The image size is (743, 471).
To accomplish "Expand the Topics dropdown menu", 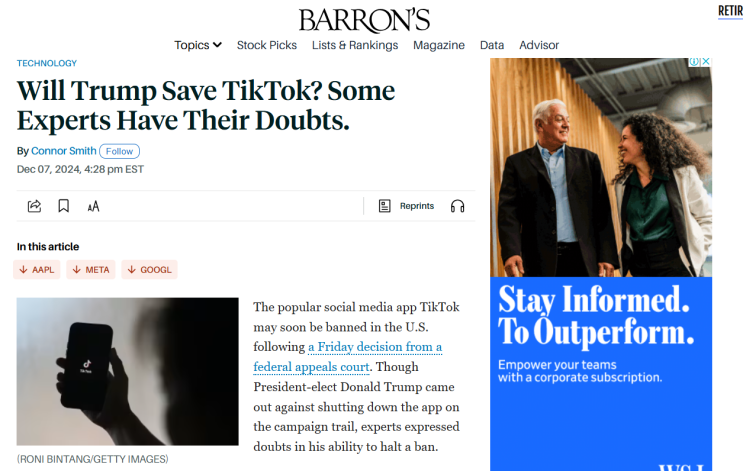I will [x=198, y=45].
